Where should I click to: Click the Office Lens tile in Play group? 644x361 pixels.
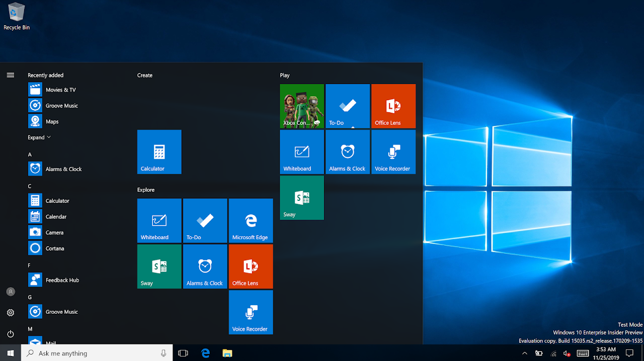click(x=393, y=106)
